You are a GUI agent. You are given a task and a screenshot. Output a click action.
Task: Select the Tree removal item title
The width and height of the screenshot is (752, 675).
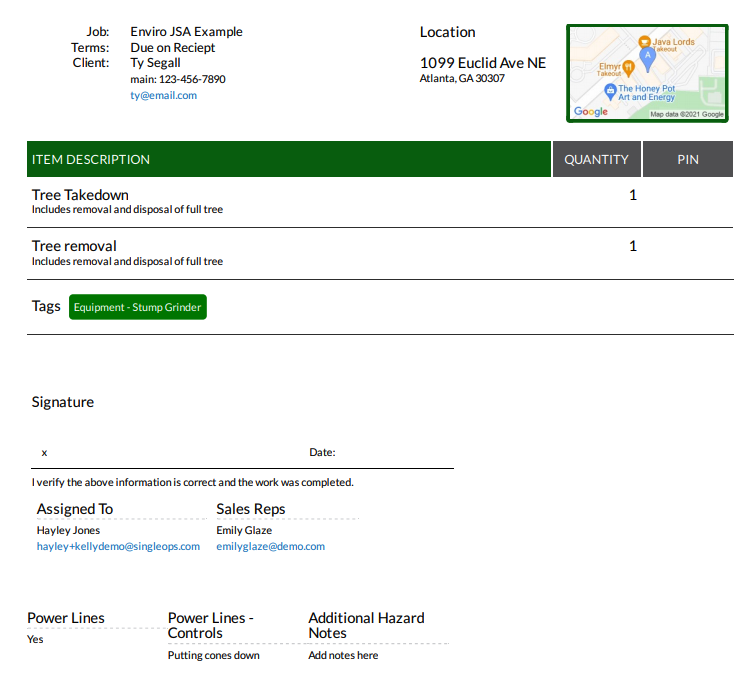pos(74,246)
